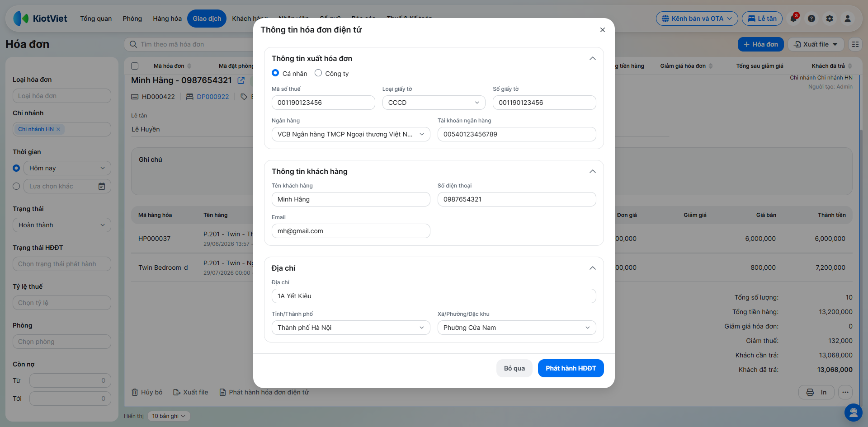The width and height of the screenshot is (868, 427).
Task: Remove the Chi nhánh HN tag
Action: pos(58,129)
